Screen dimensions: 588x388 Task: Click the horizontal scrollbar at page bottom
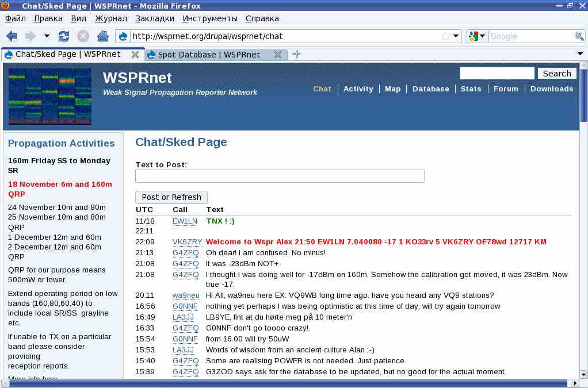[x=288, y=383]
